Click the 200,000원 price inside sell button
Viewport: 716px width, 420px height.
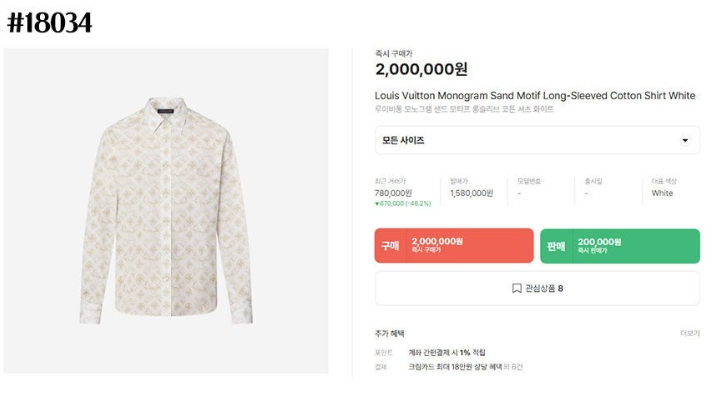599,242
